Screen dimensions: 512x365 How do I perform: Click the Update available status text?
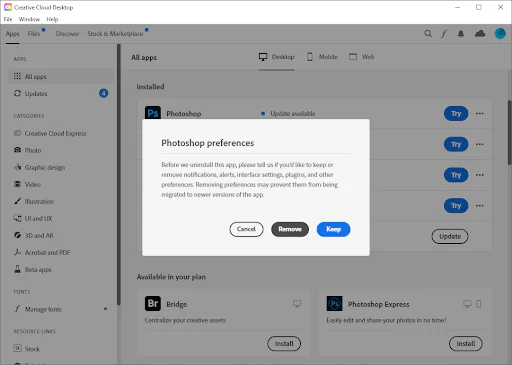point(293,114)
